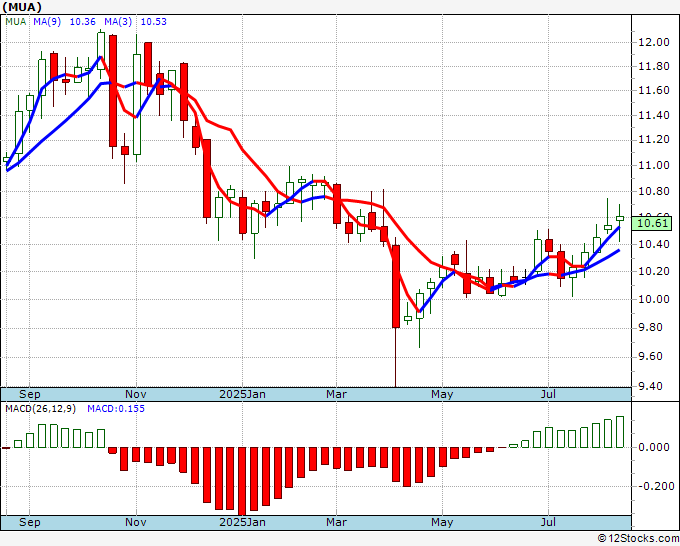Click 2025Jan on the price chart timeline
680x546 pixels.
[x=242, y=394]
